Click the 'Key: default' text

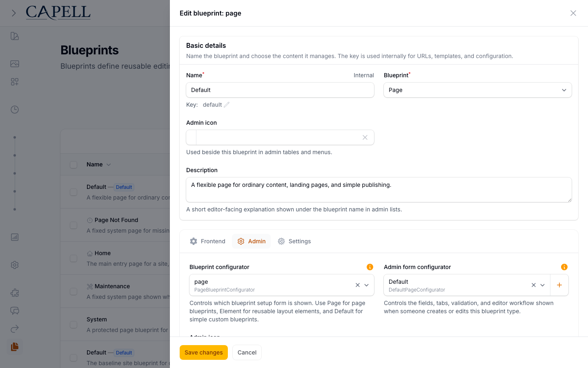coord(204,105)
